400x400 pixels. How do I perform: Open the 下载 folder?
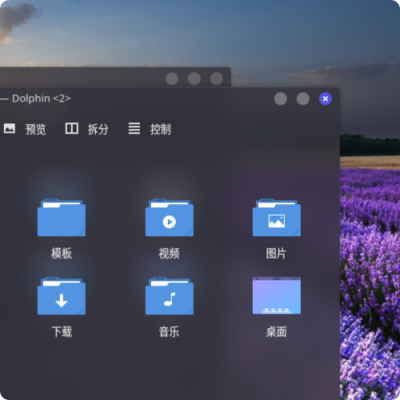click(61, 296)
